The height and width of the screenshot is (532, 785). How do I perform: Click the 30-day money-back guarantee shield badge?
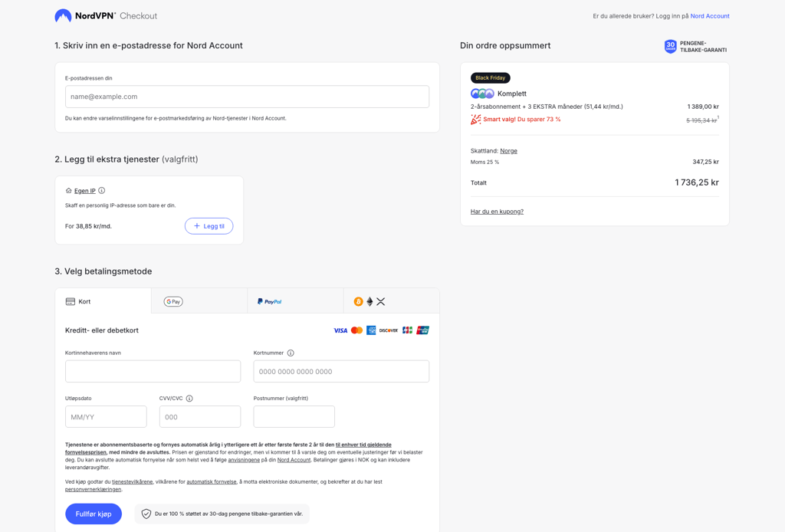[x=670, y=47]
